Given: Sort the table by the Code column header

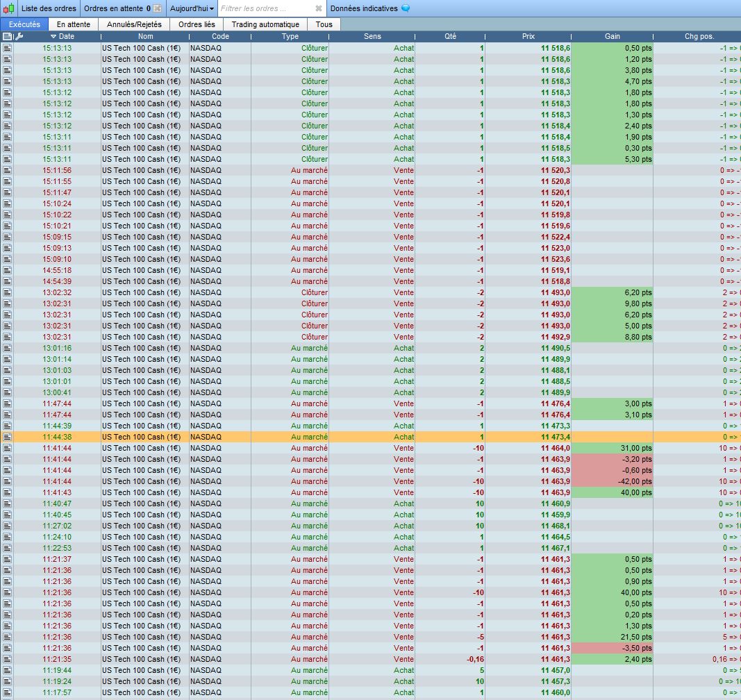Looking at the screenshot, I should 220,36.
